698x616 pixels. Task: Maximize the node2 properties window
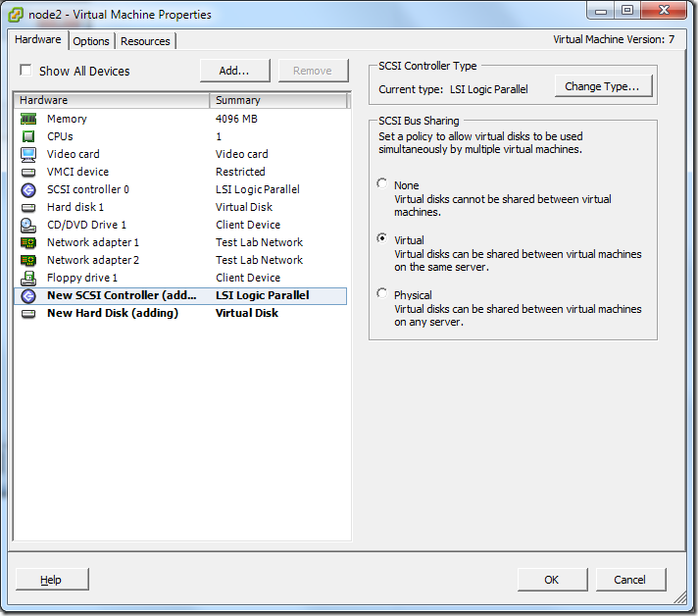pyautogui.click(x=627, y=10)
